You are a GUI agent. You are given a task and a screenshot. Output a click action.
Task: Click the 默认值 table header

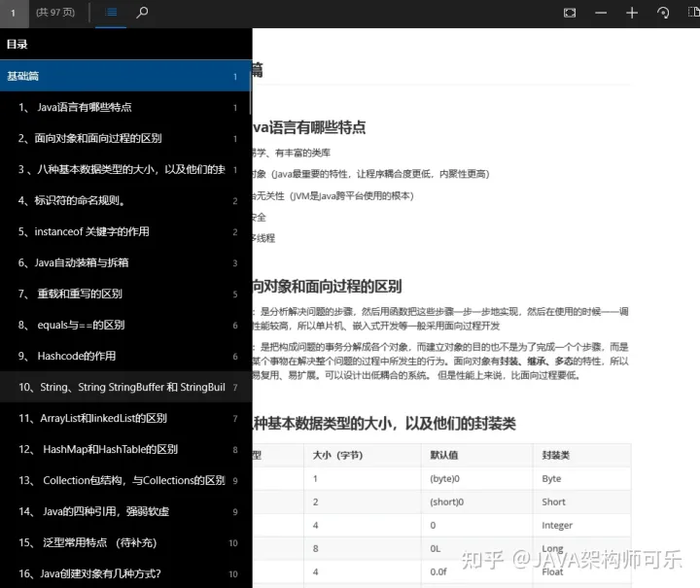[x=443, y=455]
